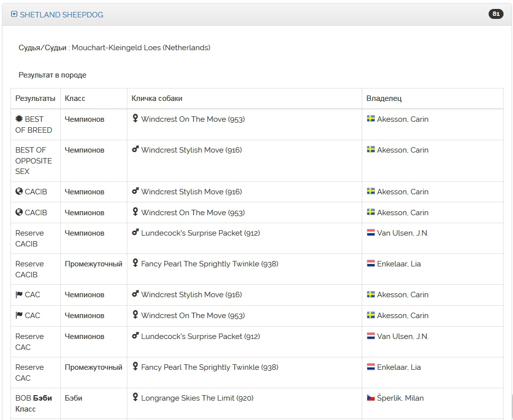Open Fancy Pearl The Sprightly Twinkle in Reserve CAC row
Viewport: 513px width, 420px height.
click(209, 367)
